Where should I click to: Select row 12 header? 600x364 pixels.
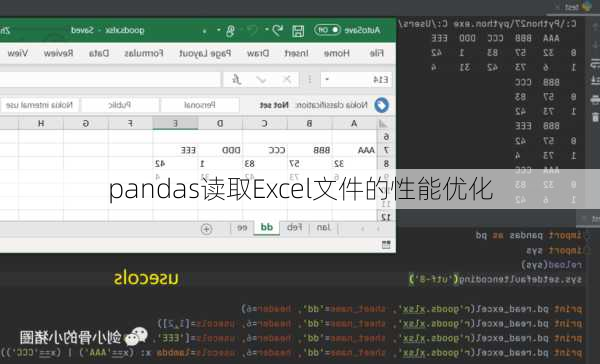386,217
